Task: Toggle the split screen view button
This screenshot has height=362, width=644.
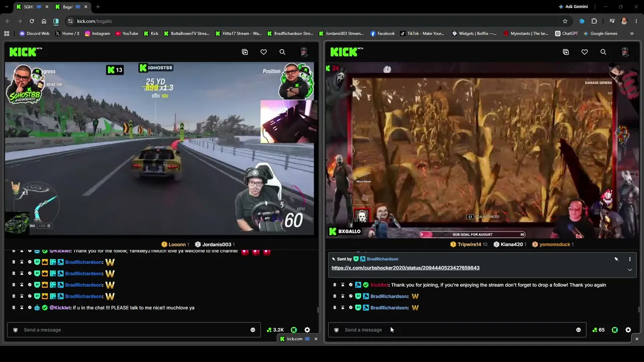Action: click(x=56, y=21)
